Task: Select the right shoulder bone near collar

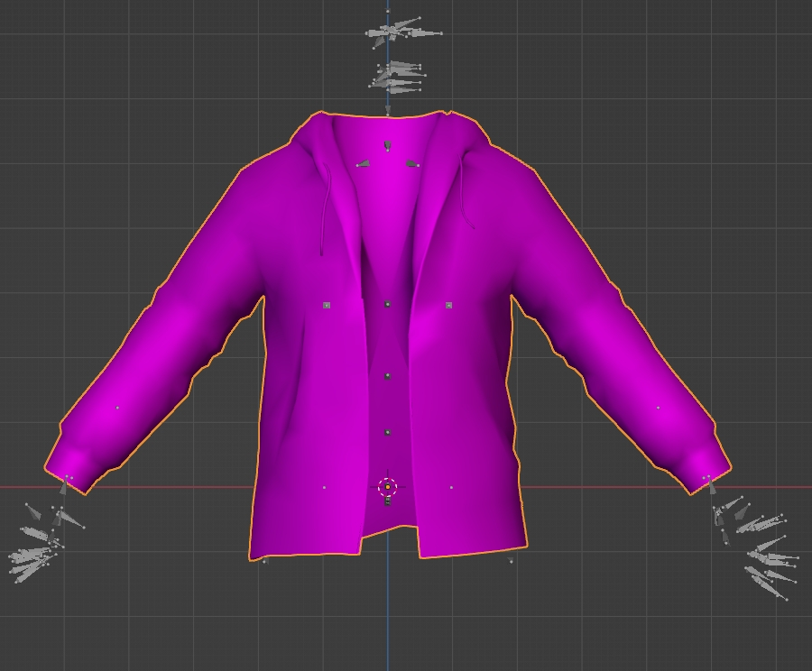Action: pyautogui.click(x=412, y=164)
